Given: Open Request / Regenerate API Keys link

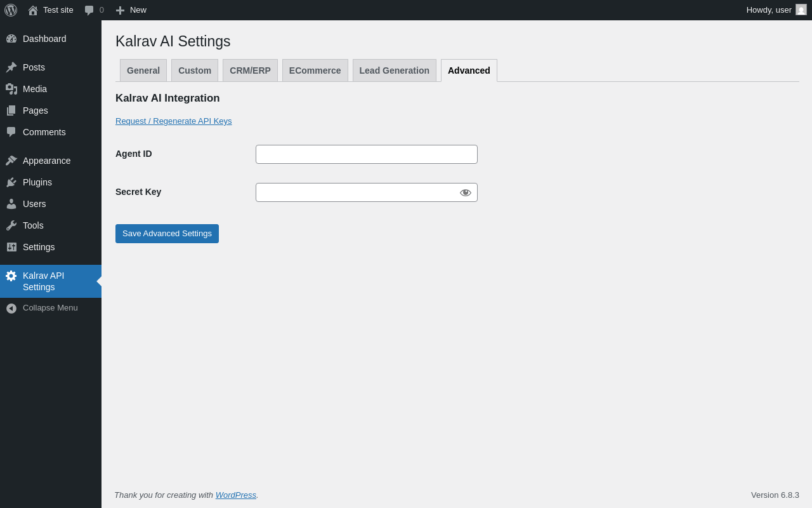Looking at the screenshot, I should pos(174,121).
